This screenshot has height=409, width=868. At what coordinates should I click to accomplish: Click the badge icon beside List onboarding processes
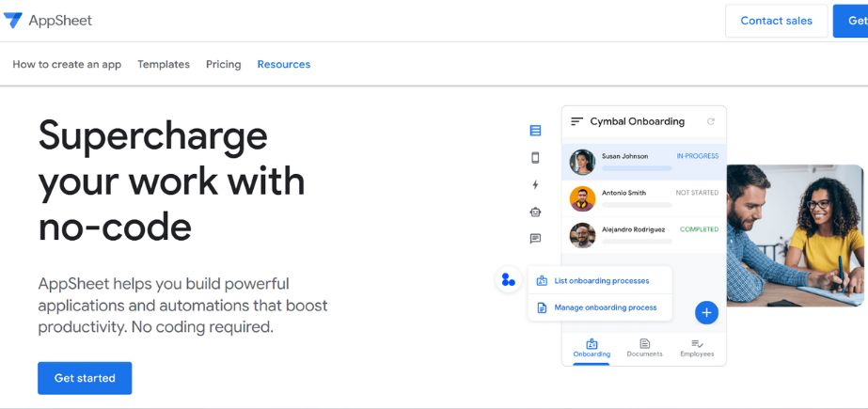click(542, 280)
